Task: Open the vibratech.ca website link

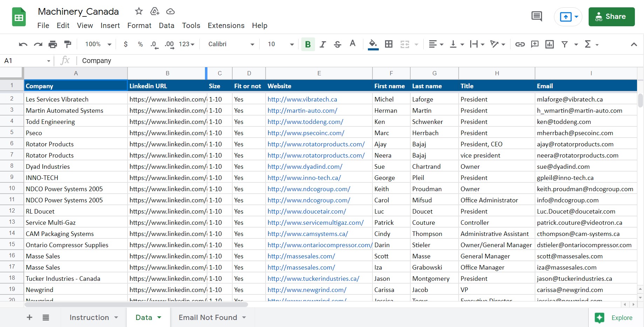Action: click(302, 99)
